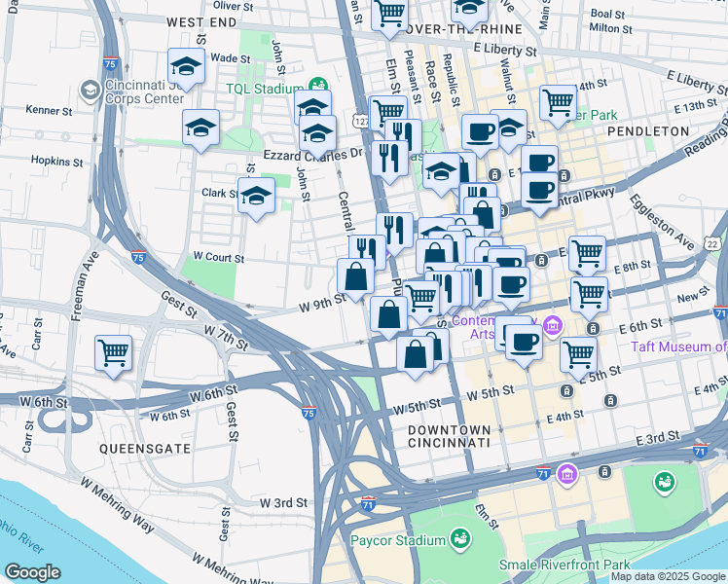Select the W Court St label
This screenshot has width=728, height=584.
(x=219, y=257)
